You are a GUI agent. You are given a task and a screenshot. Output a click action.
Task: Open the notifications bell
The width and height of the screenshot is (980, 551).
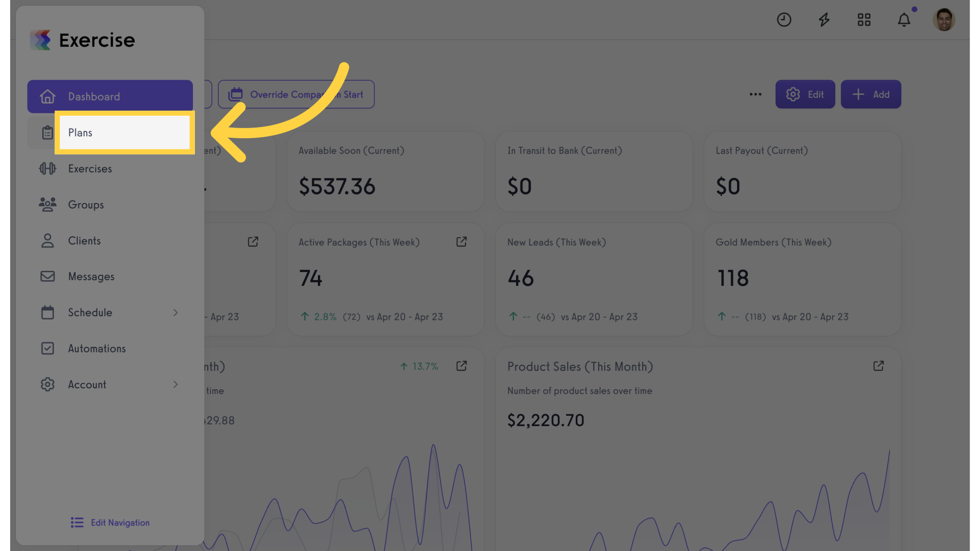(x=904, y=20)
